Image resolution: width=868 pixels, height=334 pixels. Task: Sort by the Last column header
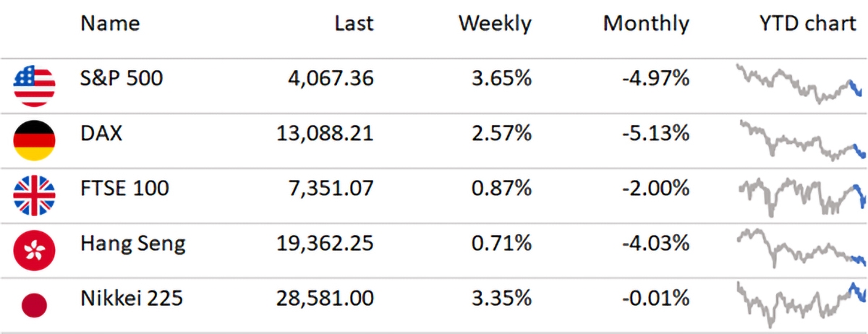(x=354, y=23)
